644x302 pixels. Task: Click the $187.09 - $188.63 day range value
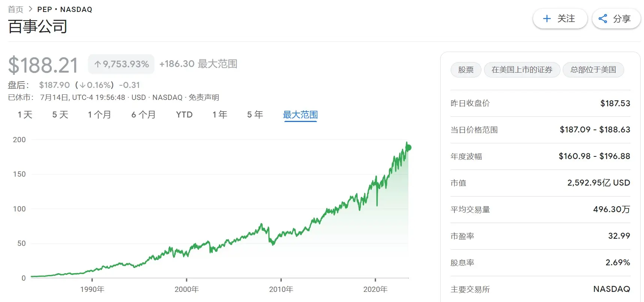tap(595, 130)
